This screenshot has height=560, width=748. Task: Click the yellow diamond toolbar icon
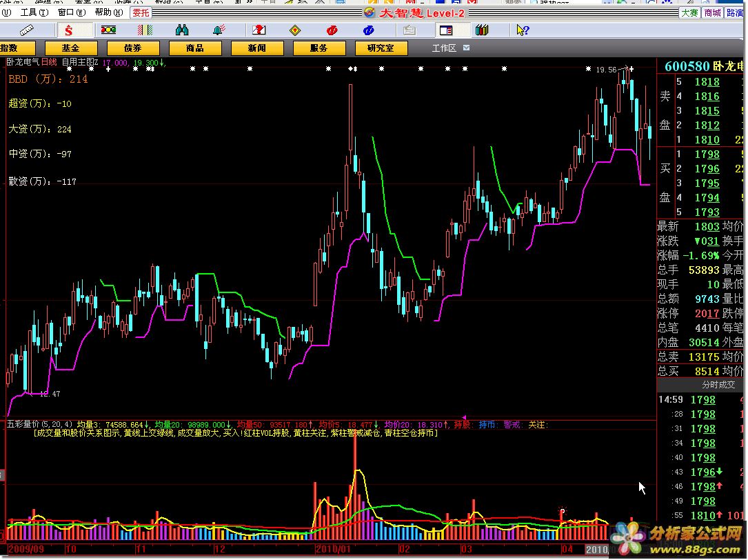coord(294,30)
